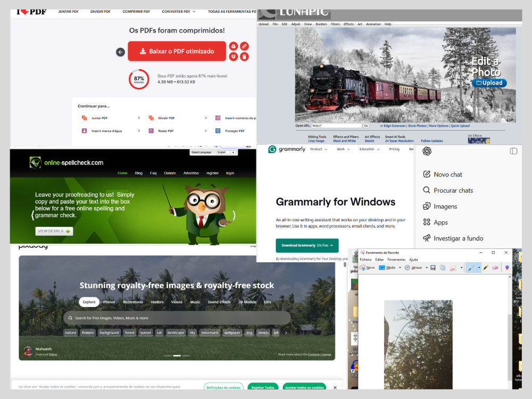Click LunaPic Go button next to URL
Image resolution: width=532 pixels, height=399 pixels.
[366, 126]
